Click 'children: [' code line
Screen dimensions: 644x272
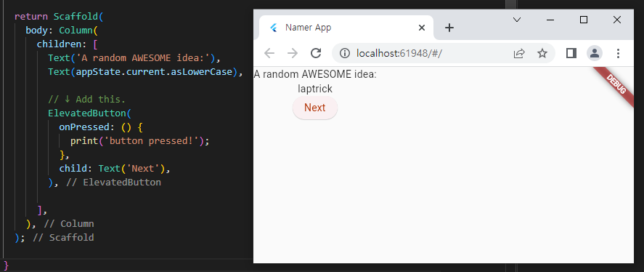(x=67, y=44)
